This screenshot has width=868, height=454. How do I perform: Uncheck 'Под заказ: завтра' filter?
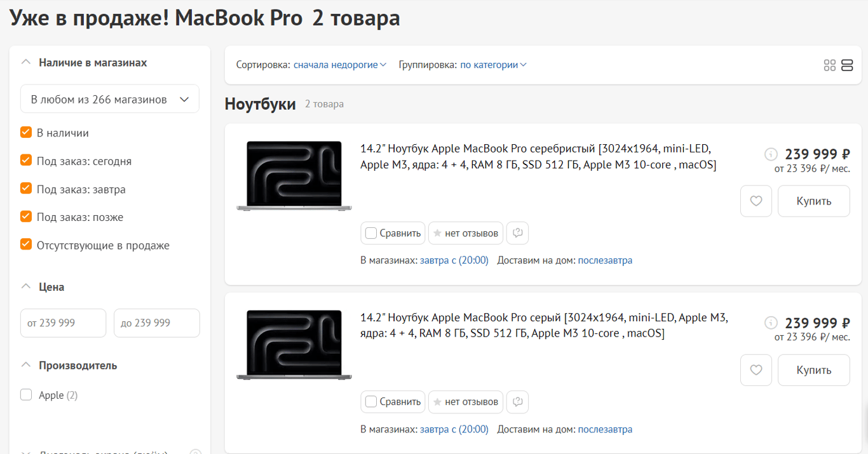coord(26,189)
